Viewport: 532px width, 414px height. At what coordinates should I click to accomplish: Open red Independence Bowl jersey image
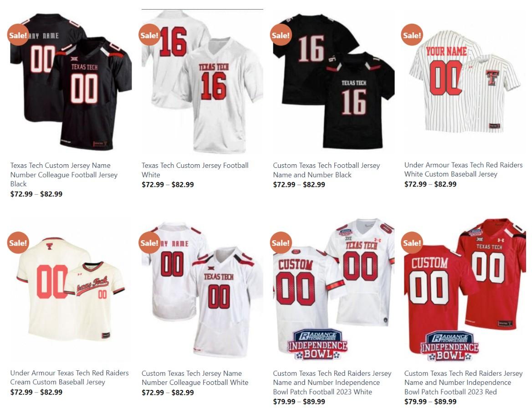465,290
